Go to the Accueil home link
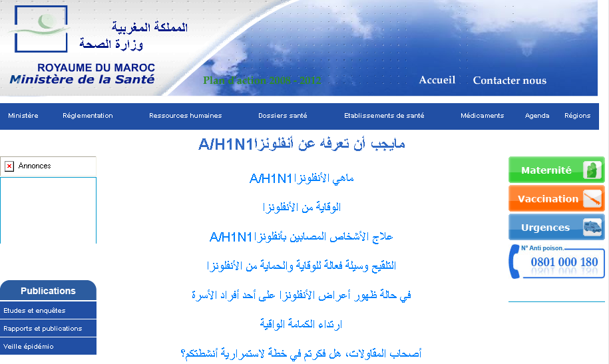The image size is (609, 364). coord(437,80)
